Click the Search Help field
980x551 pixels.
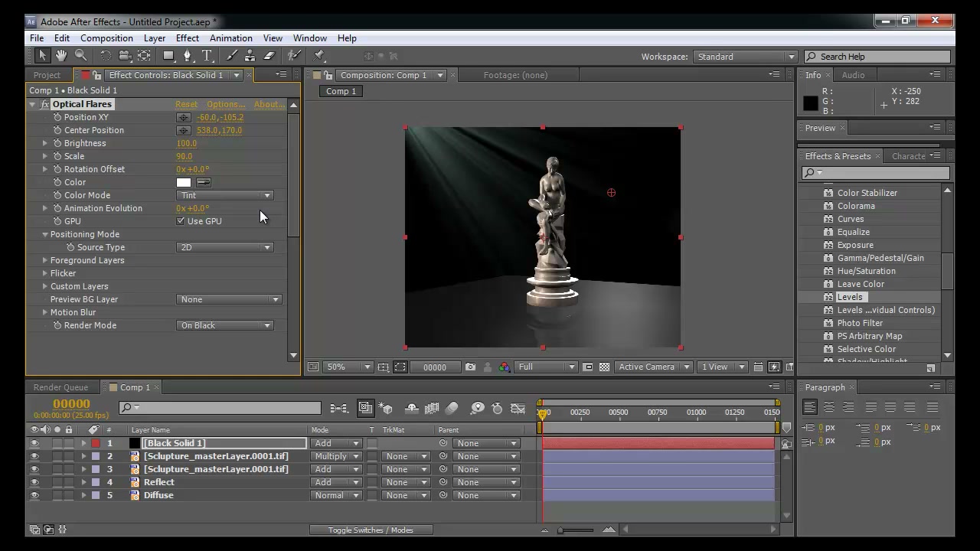tap(877, 57)
